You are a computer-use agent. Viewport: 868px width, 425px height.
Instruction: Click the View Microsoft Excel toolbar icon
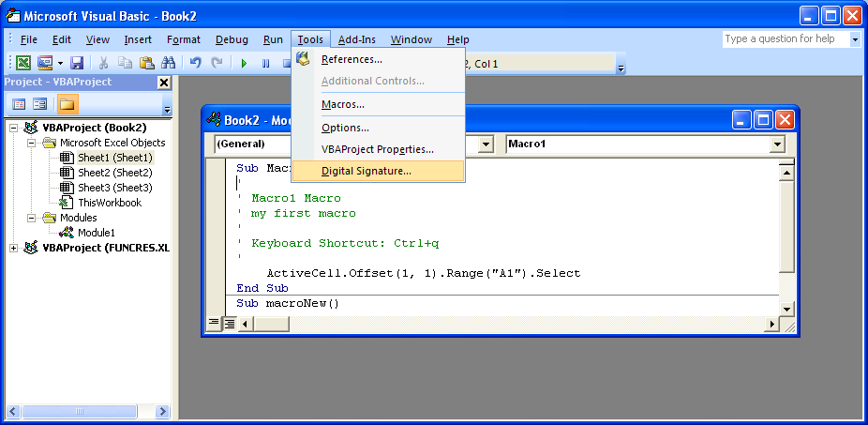tap(23, 63)
